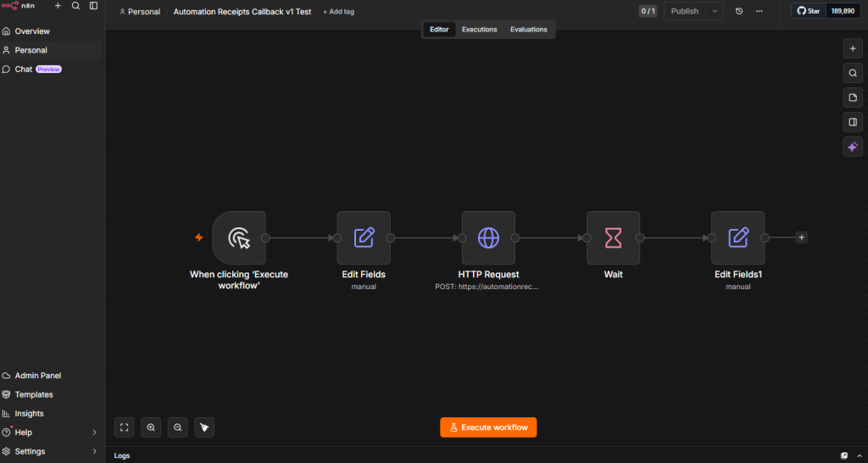Viewport: 868px width, 463px height.
Task: Switch to the Executions tab
Action: point(480,30)
